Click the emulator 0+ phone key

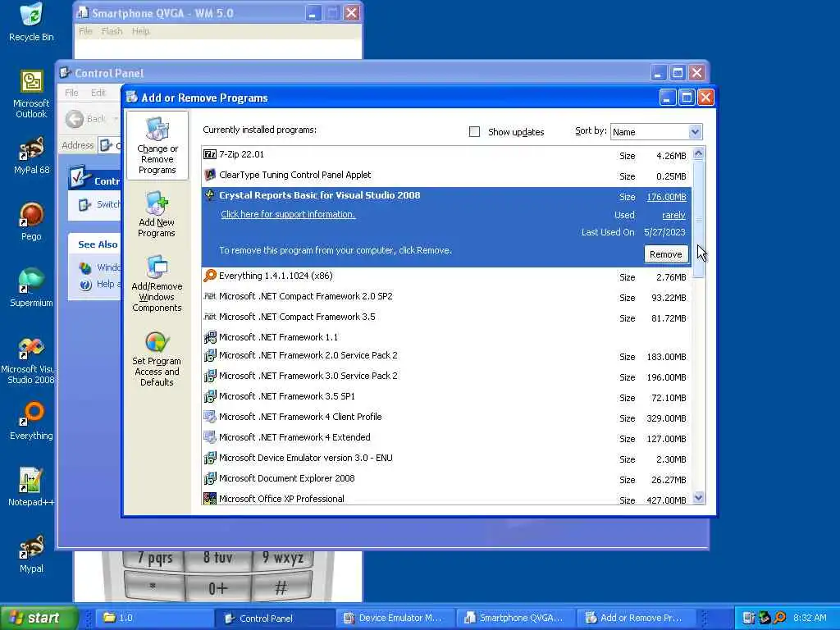pos(218,587)
